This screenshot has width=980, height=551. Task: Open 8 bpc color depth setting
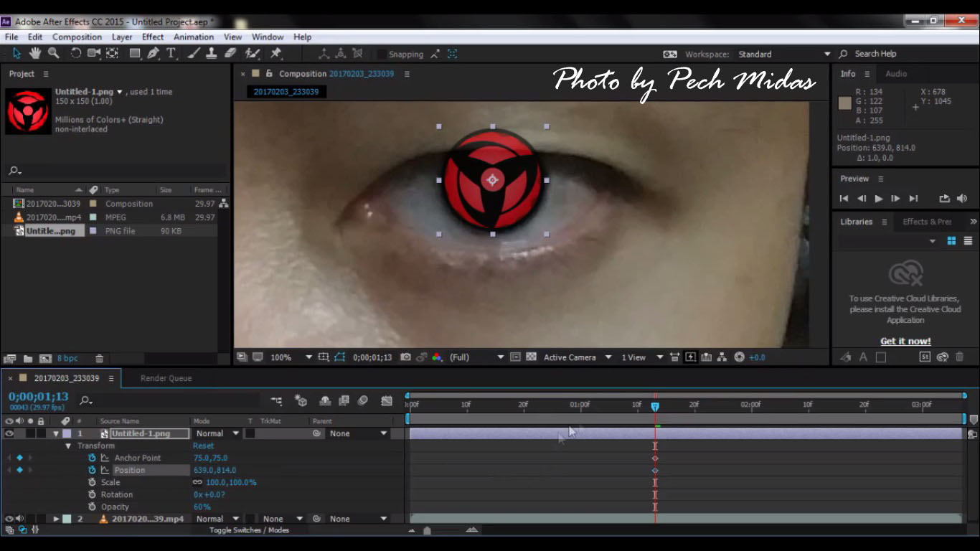tap(67, 358)
